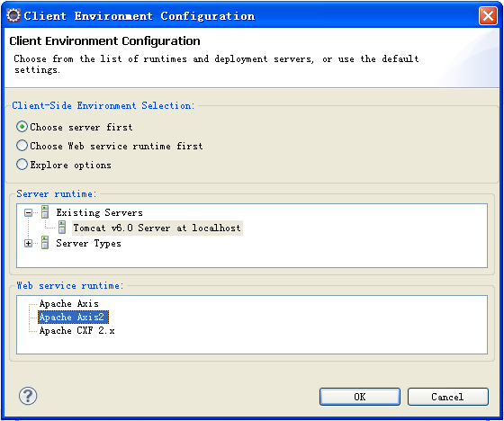The image size is (504, 421).
Task: Collapse the Existing Servers tree node
Action: 28,212
